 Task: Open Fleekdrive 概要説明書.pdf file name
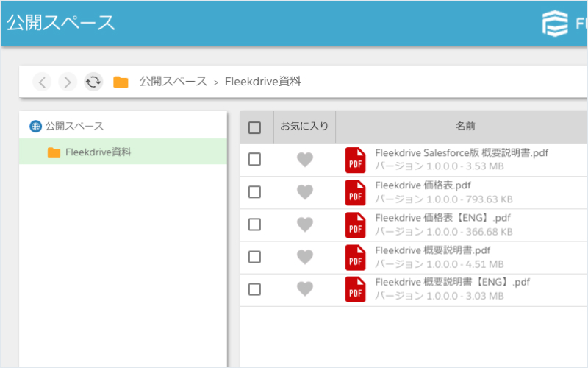click(433, 250)
